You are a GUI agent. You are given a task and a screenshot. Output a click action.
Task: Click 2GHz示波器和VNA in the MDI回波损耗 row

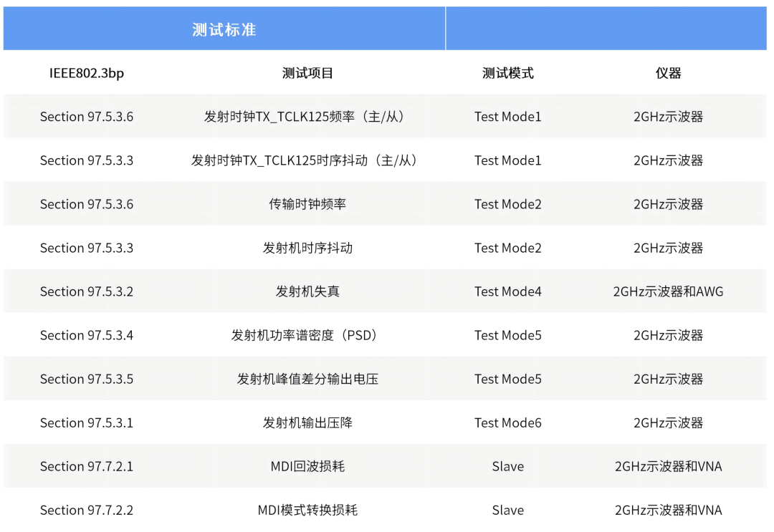[669, 466]
